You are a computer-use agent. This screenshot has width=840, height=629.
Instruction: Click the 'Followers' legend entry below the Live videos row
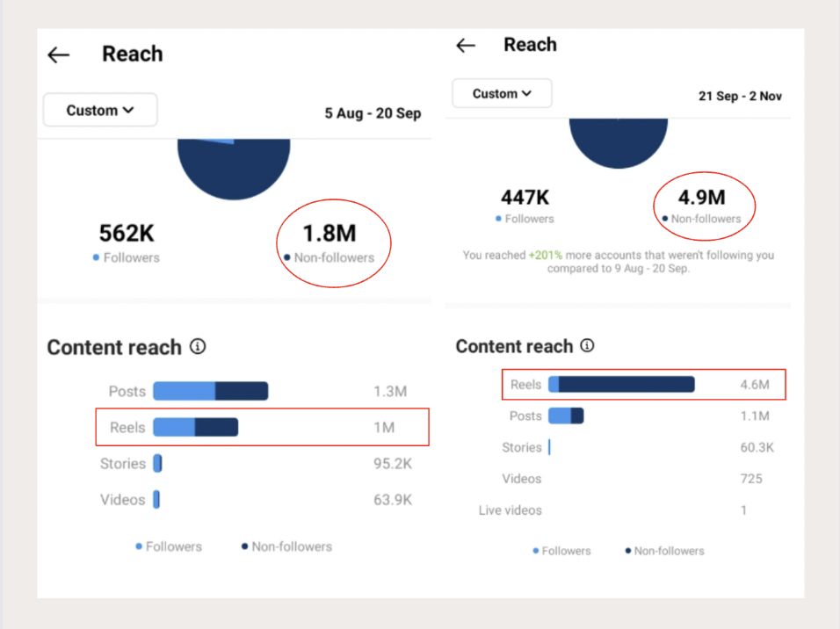[562, 551]
